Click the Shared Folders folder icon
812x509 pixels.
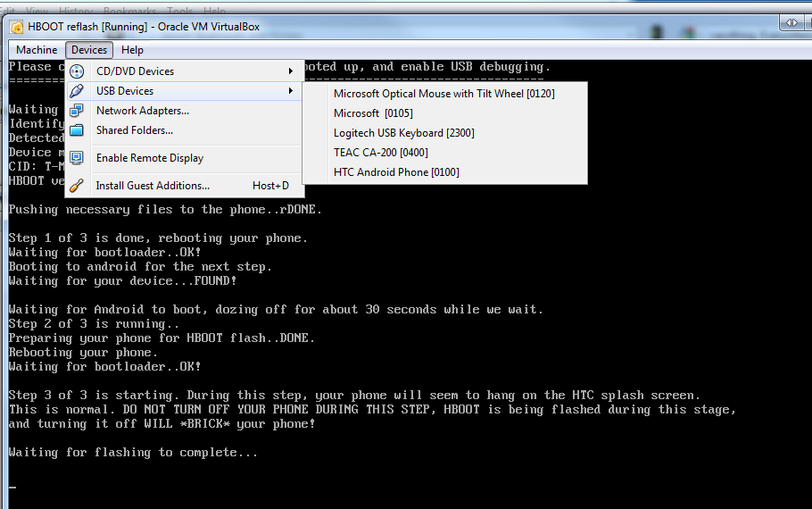point(78,130)
